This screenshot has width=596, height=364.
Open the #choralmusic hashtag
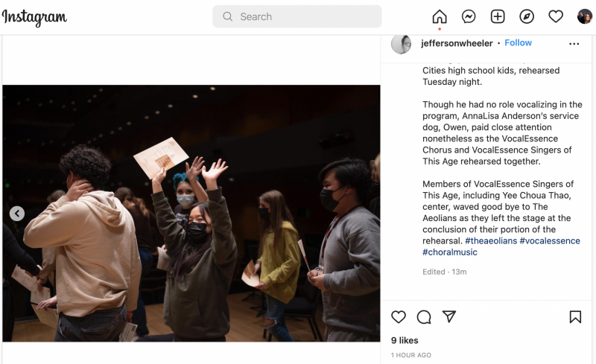tap(450, 252)
